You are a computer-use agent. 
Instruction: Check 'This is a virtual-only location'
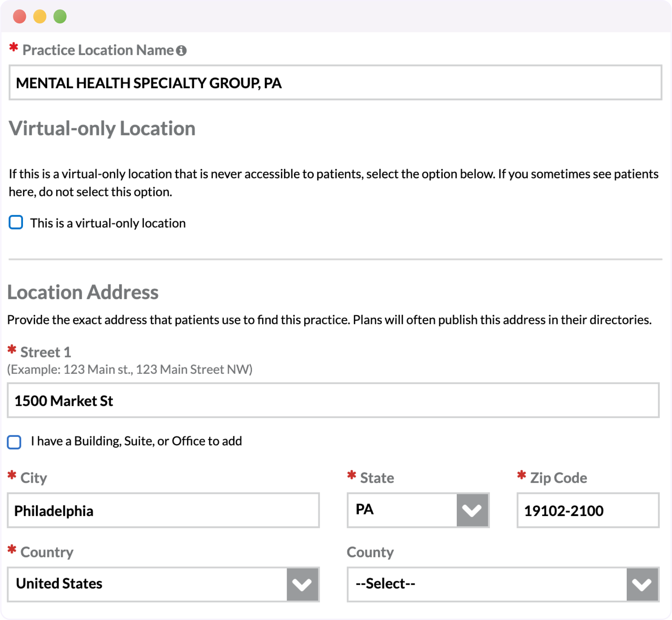16,223
